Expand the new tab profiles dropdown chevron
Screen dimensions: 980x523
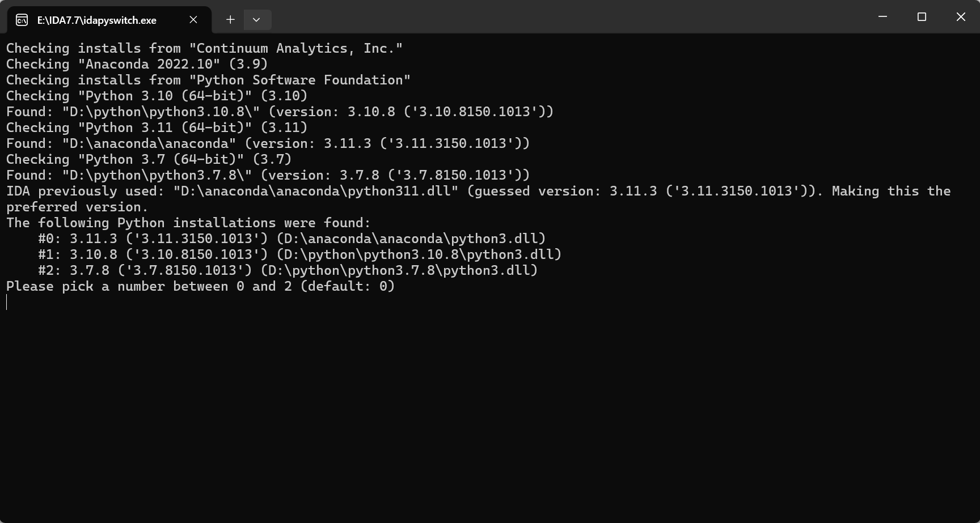(x=256, y=20)
